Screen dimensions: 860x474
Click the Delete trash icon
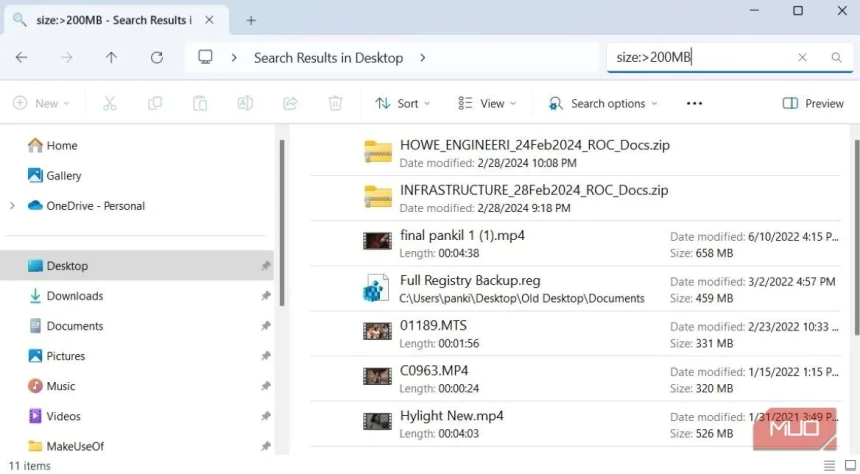[336, 103]
